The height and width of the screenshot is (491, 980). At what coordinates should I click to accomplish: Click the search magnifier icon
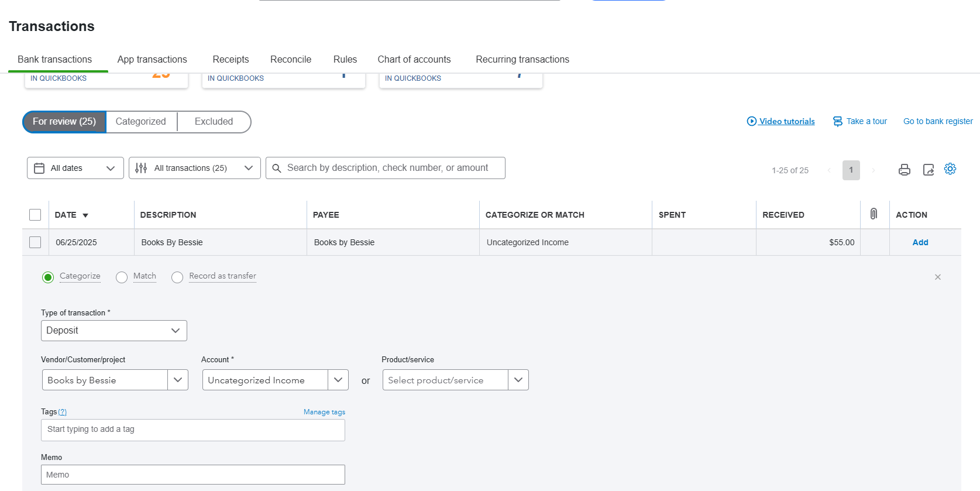coord(277,168)
